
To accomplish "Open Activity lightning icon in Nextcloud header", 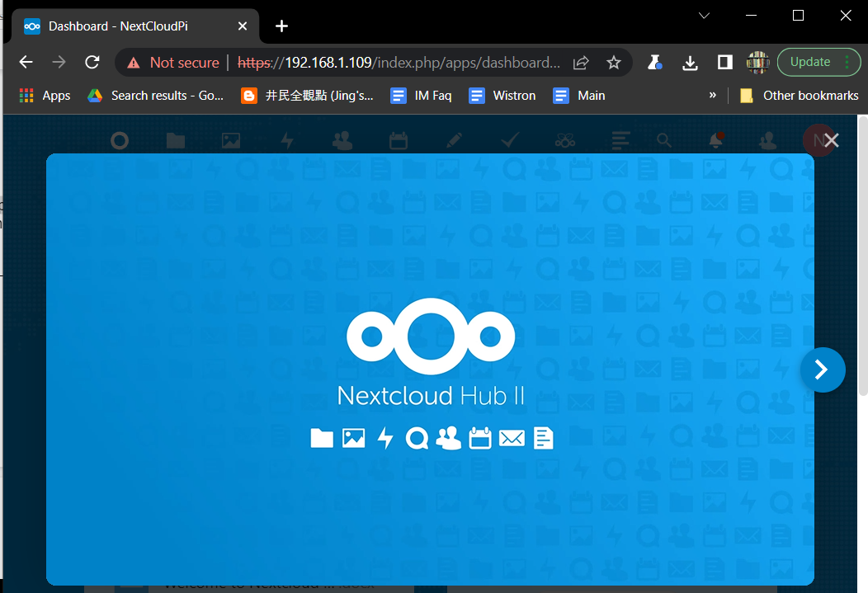I will pos(287,140).
